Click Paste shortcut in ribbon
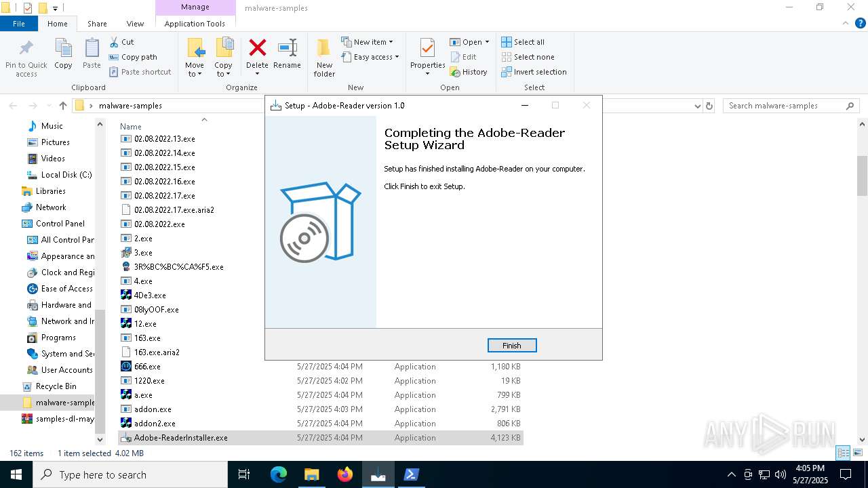This screenshot has width=868, height=488. coord(140,72)
